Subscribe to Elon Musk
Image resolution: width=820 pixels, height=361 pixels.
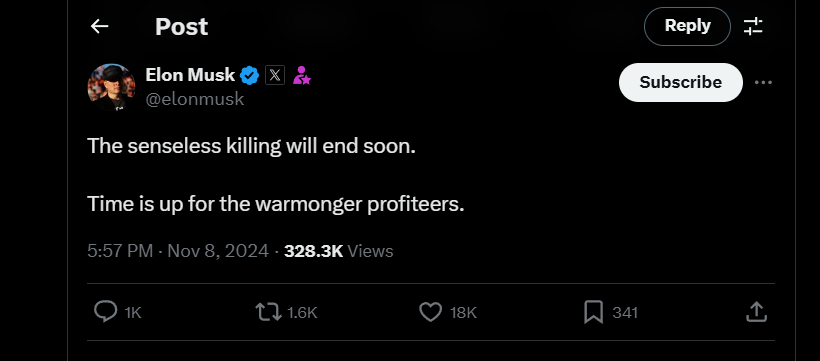[680, 82]
